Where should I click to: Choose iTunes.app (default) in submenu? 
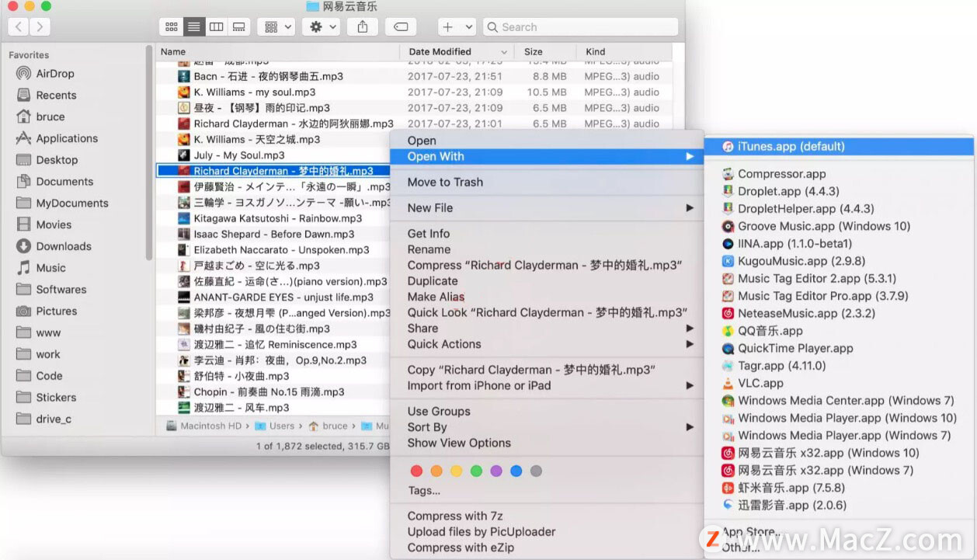pos(839,146)
